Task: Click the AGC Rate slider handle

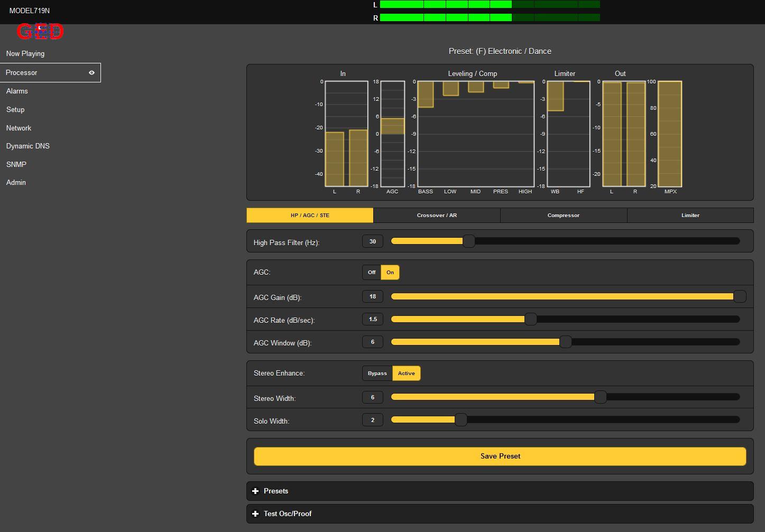Action: tap(530, 319)
